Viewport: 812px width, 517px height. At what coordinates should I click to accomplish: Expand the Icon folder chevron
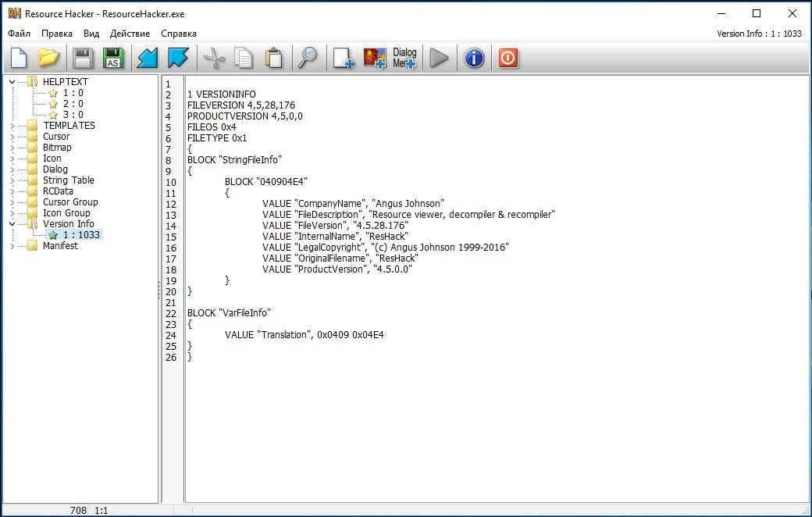click(x=12, y=159)
